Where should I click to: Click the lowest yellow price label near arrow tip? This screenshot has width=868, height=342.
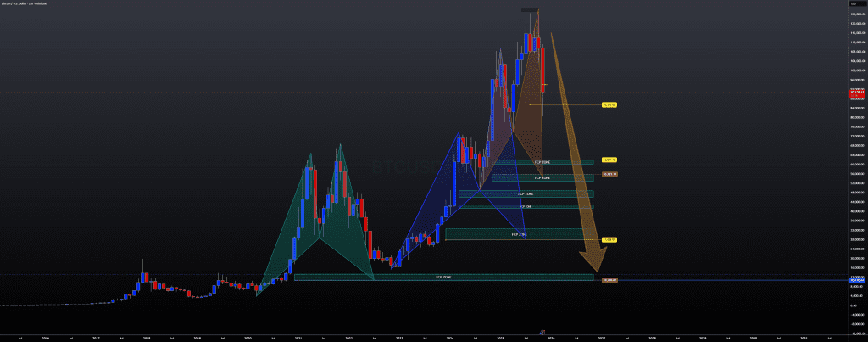[608, 240]
